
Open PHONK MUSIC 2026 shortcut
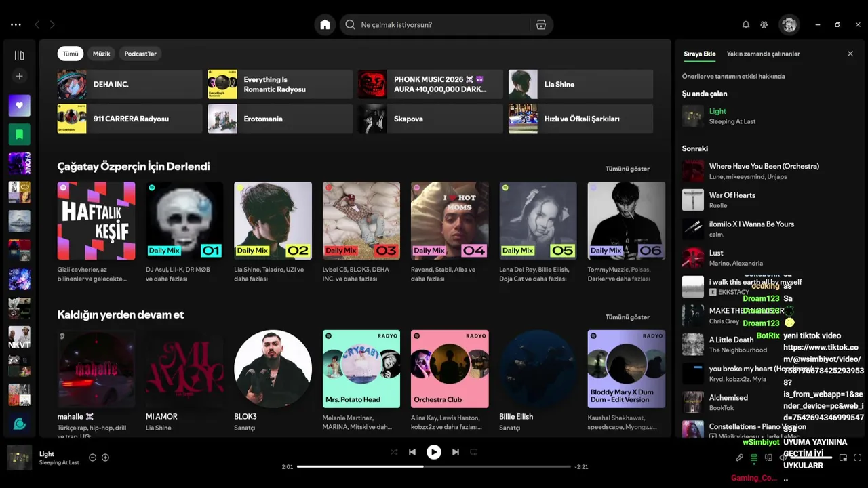tap(431, 84)
